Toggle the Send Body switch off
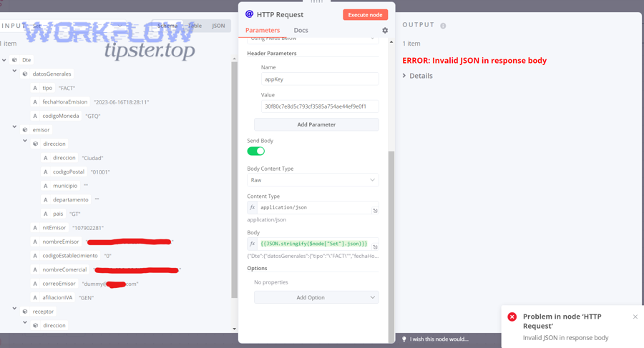This screenshot has width=644, height=348. point(256,151)
